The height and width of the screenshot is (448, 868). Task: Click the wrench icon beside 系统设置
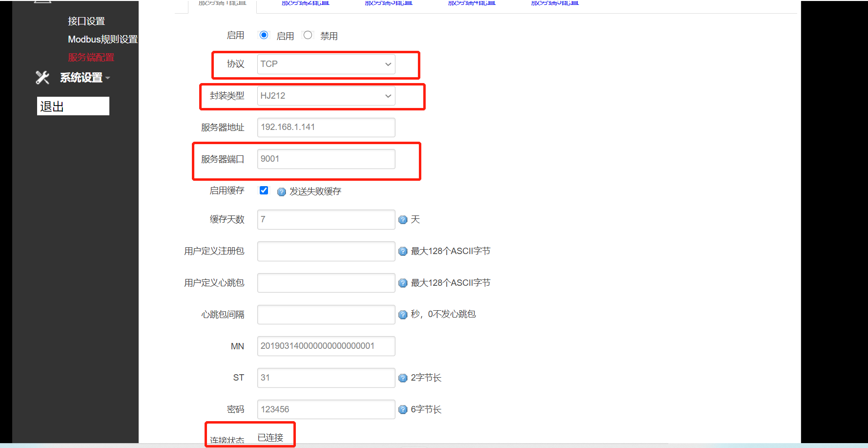42,77
